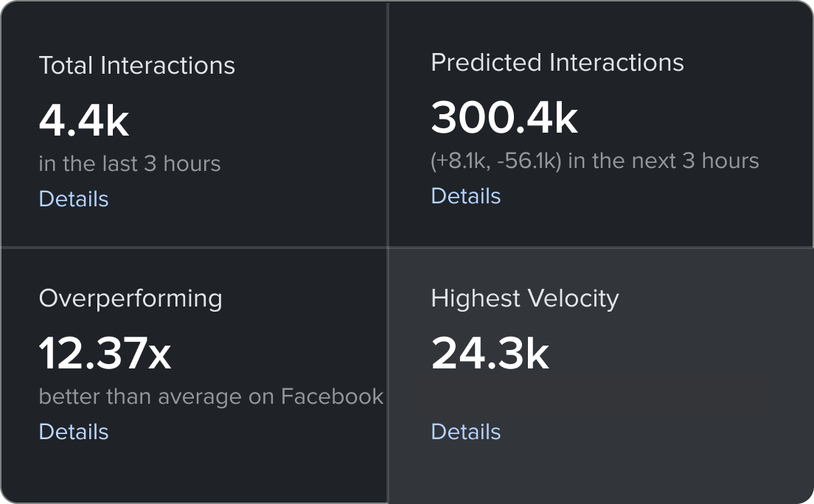The image size is (814, 504).
Task: Click the Predicted Interactions heading
Action: click(557, 63)
